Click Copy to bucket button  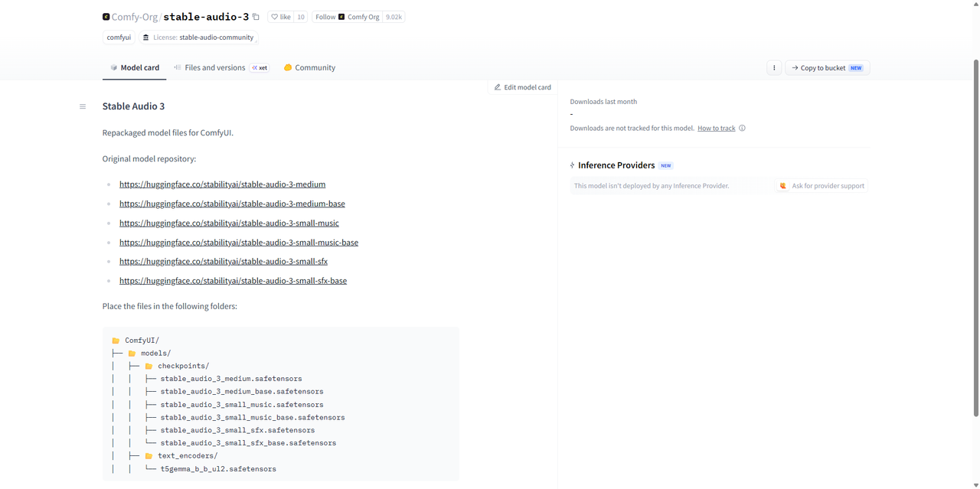828,68
